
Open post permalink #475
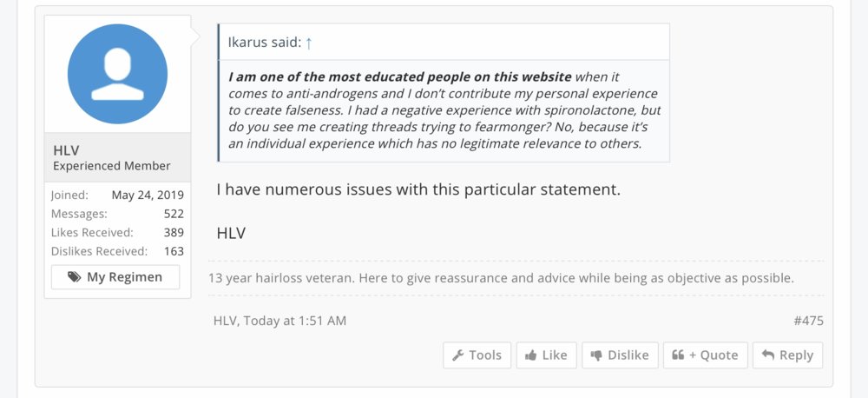pos(808,321)
